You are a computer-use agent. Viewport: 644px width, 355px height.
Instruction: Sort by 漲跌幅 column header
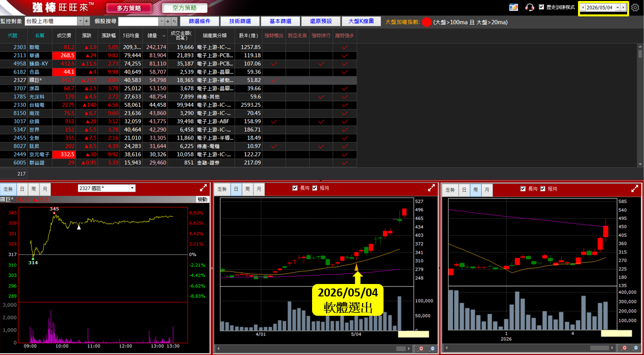pyautogui.click(x=108, y=36)
